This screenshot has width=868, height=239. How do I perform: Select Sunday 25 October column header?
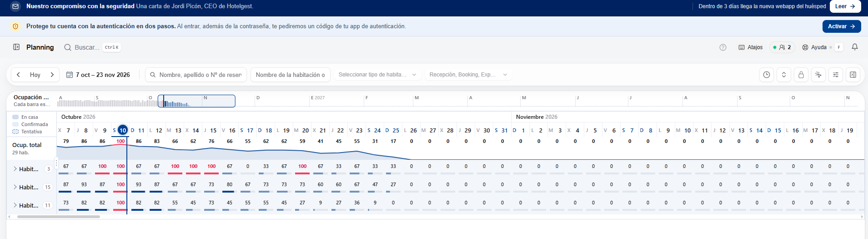[x=392, y=130]
